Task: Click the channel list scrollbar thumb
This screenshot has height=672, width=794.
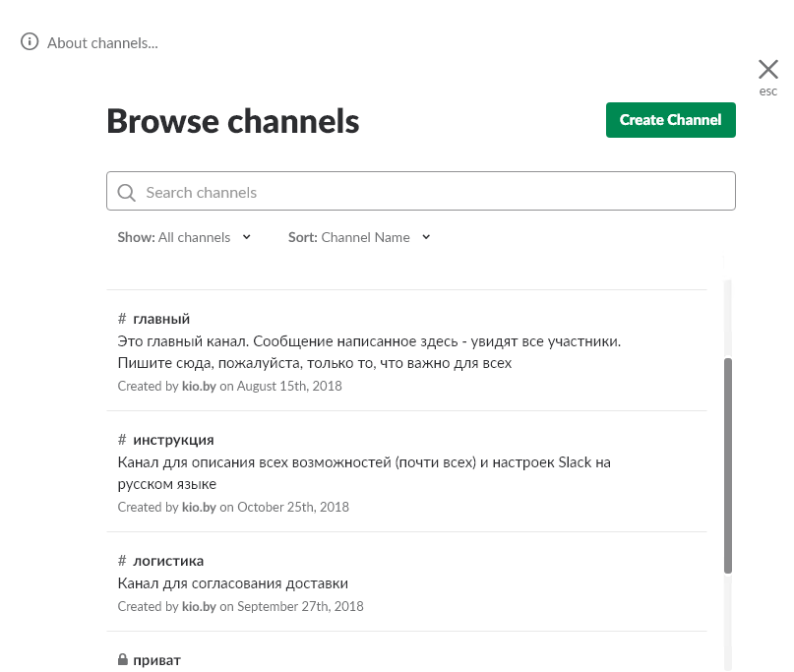Action: coord(727,464)
